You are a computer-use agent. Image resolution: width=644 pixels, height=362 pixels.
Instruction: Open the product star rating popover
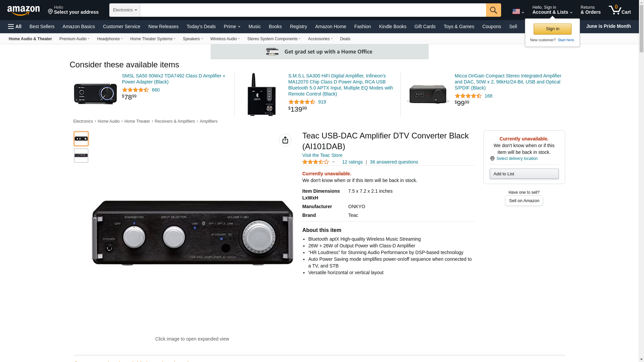pyautogui.click(x=319, y=162)
